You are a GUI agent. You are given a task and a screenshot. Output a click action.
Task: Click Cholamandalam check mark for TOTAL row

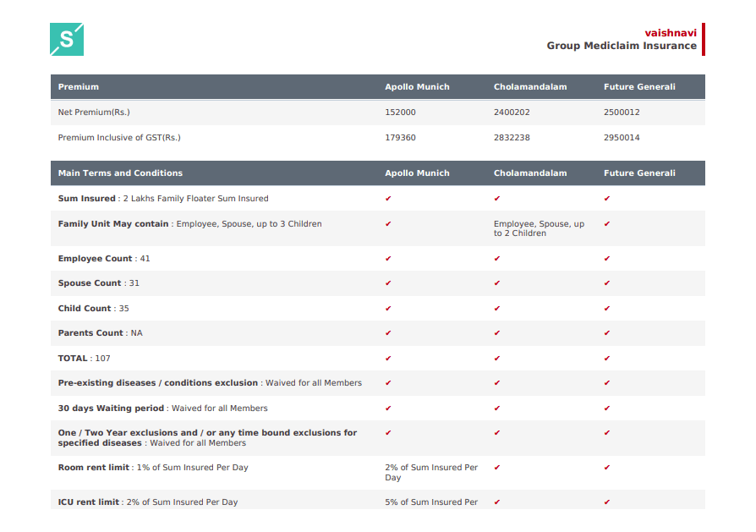[x=497, y=359]
